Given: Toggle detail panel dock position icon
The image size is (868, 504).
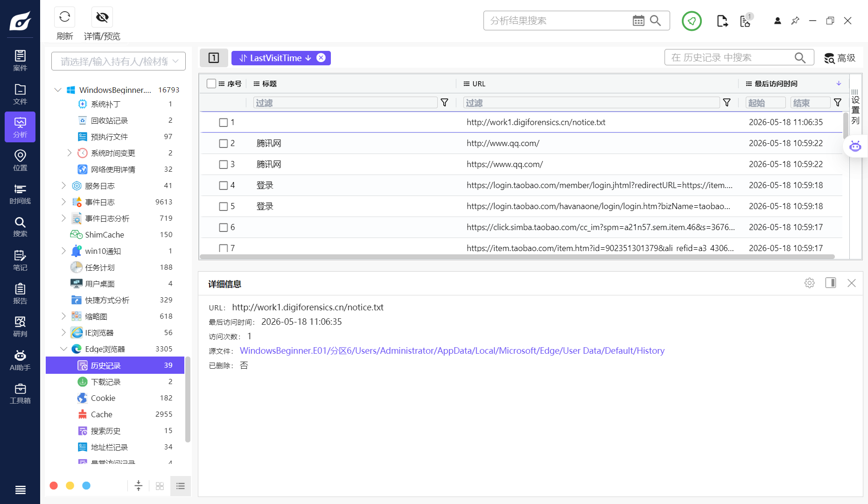Looking at the screenshot, I should pyautogui.click(x=831, y=283).
